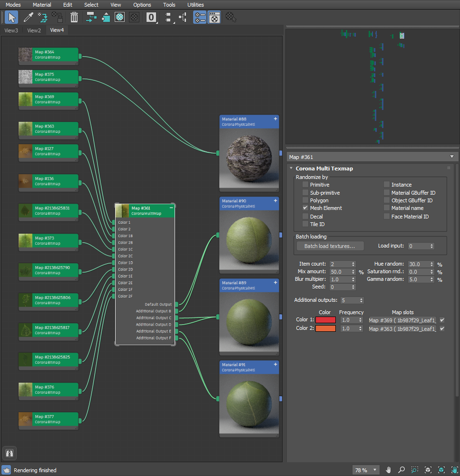Click the Delete Selected trash icon
Viewport: 460px width, 476px height.
point(73,17)
